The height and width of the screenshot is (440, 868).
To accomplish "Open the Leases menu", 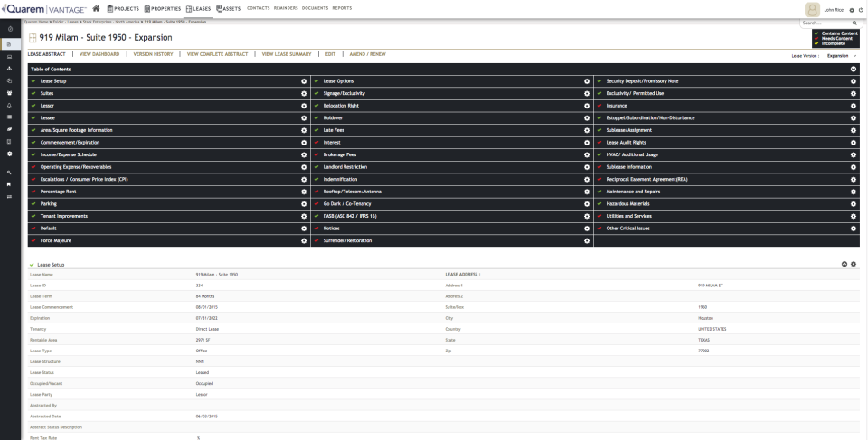I will click(x=198, y=9).
